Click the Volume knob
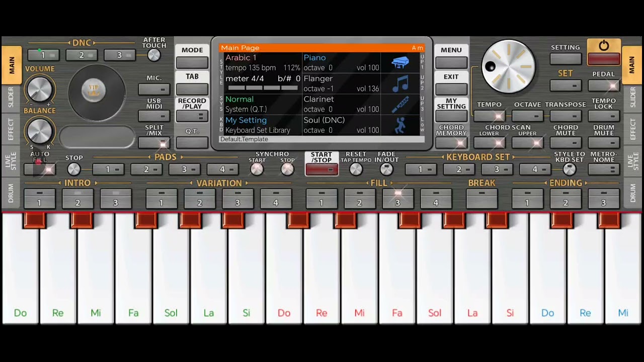 39,89
